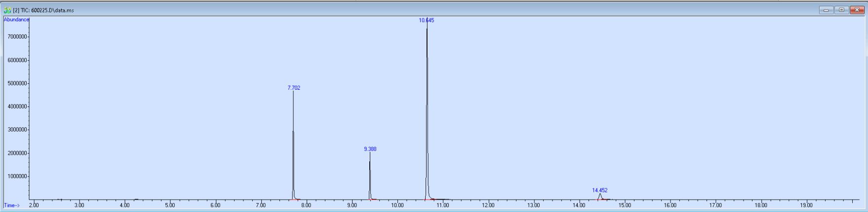Screen dimensions: 868x212
Task: Click the 16.00 time axis label
Action: click(x=670, y=206)
